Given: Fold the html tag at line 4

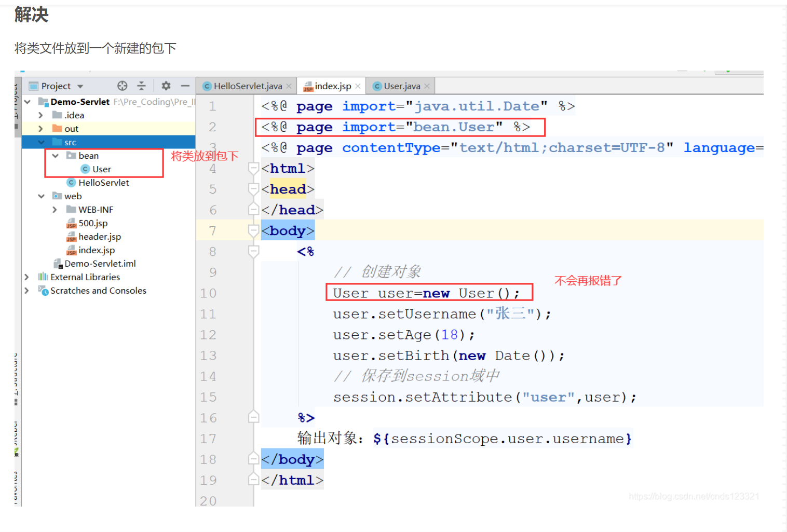Looking at the screenshot, I should coord(254,168).
